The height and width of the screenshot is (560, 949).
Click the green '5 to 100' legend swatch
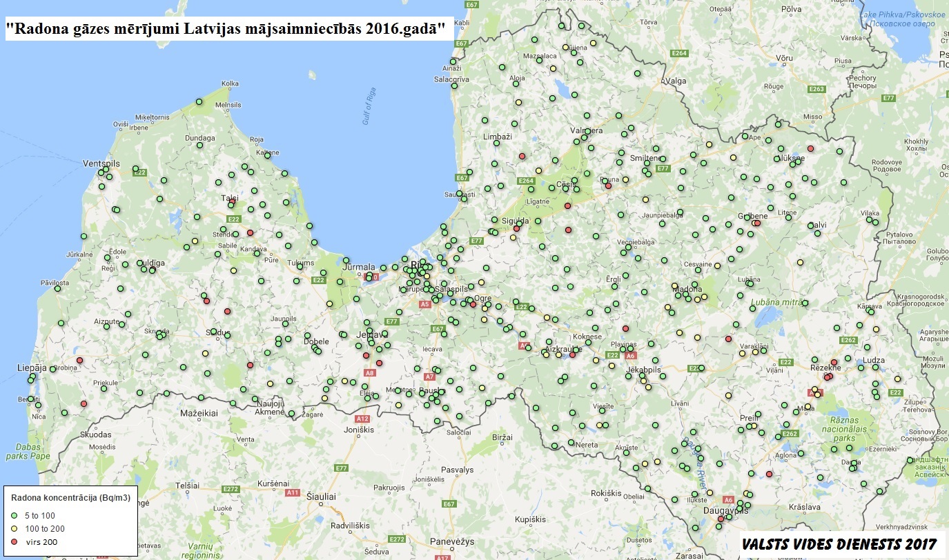point(14,515)
